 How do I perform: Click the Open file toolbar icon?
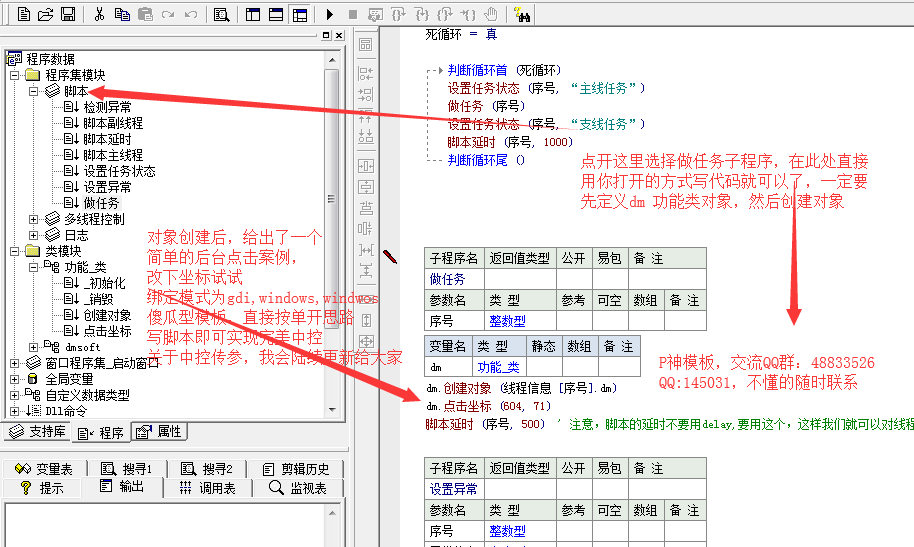point(45,14)
